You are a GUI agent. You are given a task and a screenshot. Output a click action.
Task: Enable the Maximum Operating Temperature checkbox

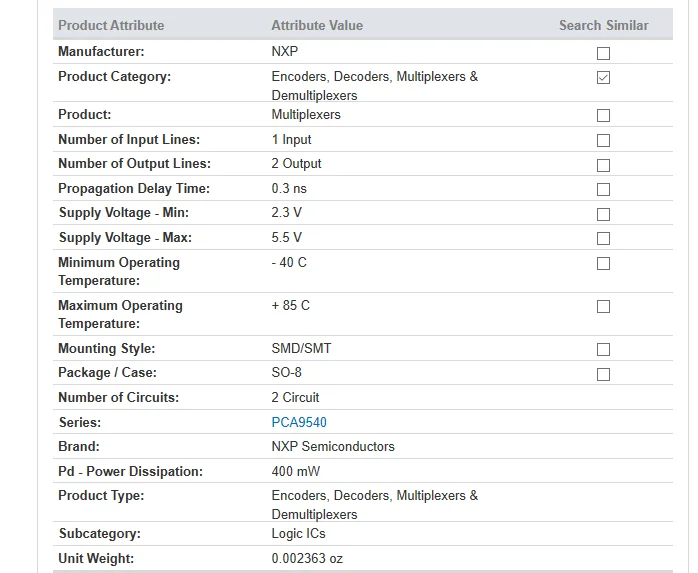(x=603, y=307)
